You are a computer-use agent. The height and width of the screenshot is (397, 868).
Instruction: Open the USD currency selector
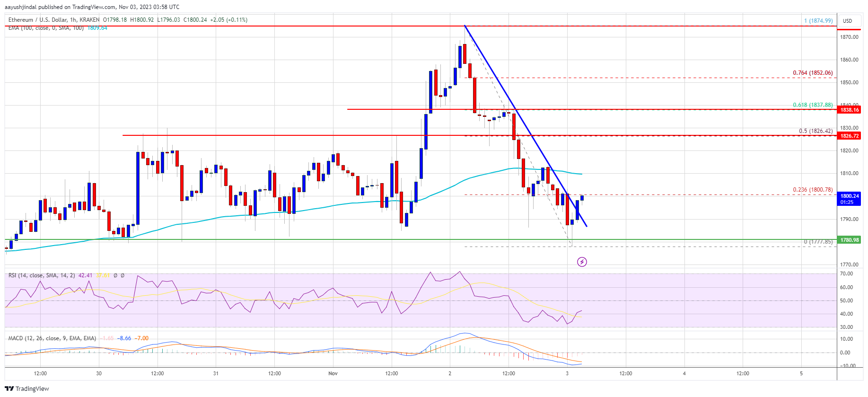(847, 20)
